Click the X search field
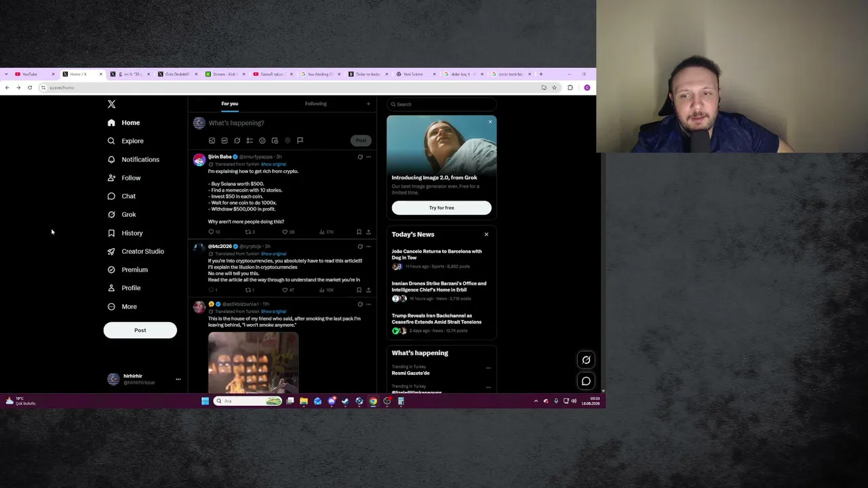 tap(441, 104)
